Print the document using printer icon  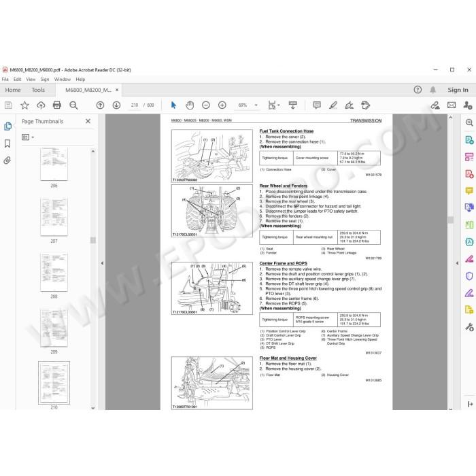coord(56,105)
